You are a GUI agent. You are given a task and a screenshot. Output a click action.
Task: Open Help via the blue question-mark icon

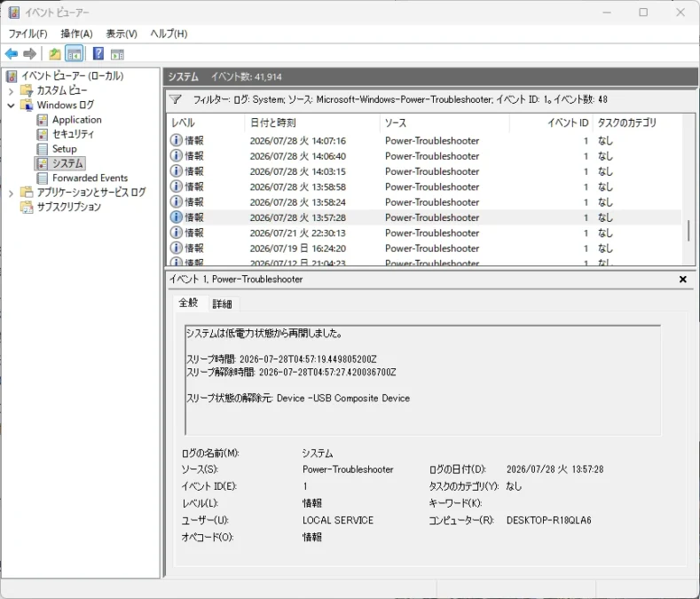click(x=98, y=54)
